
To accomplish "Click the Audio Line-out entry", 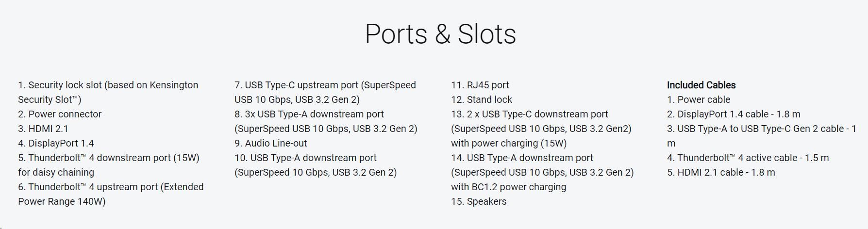I will tap(270, 144).
